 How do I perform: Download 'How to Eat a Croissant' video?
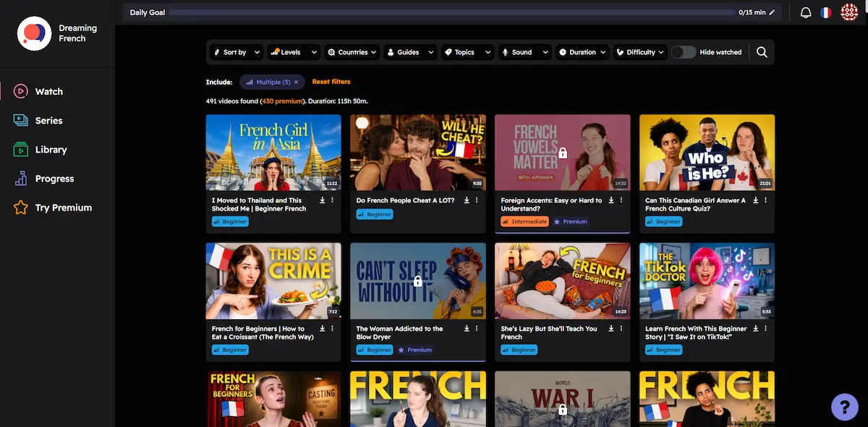(x=323, y=329)
